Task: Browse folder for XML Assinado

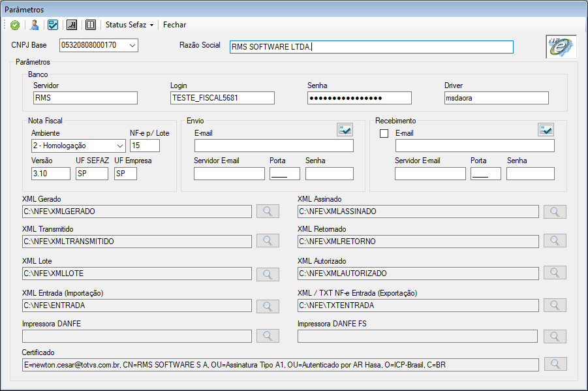Action: point(555,212)
